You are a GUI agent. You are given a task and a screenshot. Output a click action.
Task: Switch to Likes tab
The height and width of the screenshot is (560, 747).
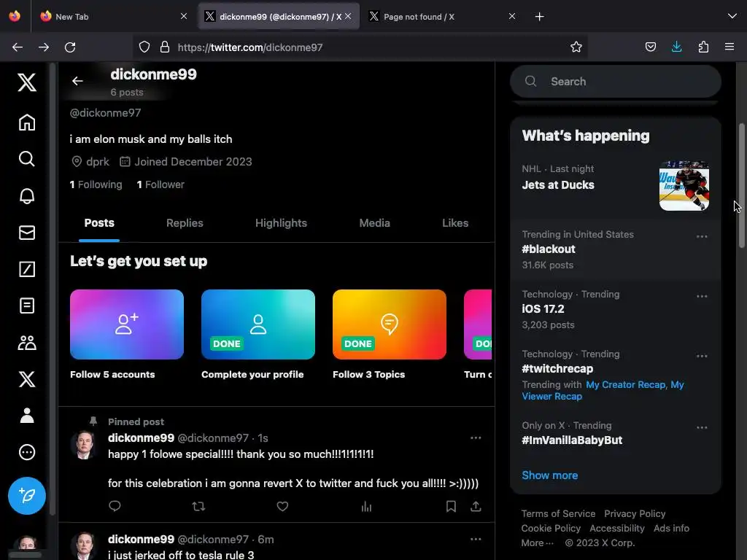455,223
